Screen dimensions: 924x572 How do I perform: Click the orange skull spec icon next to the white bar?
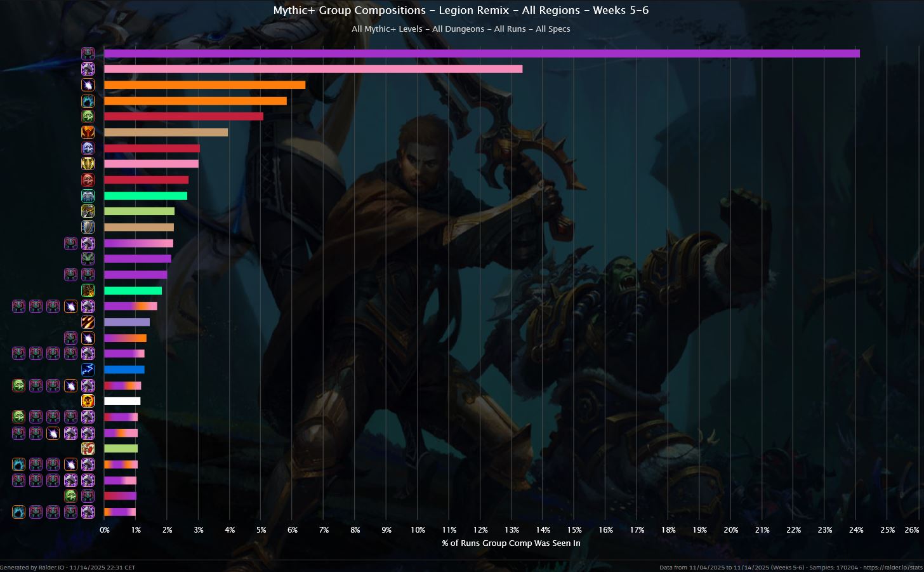coord(88,401)
